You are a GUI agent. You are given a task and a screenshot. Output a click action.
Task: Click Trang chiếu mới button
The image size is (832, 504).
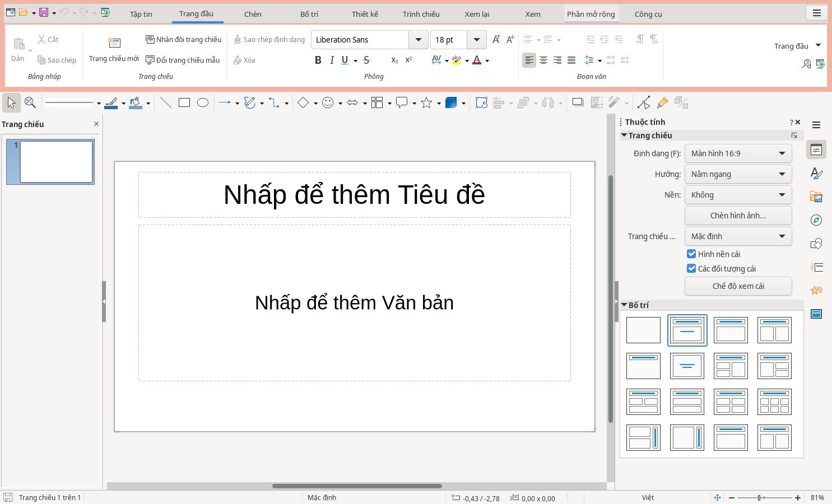click(114, 49)
